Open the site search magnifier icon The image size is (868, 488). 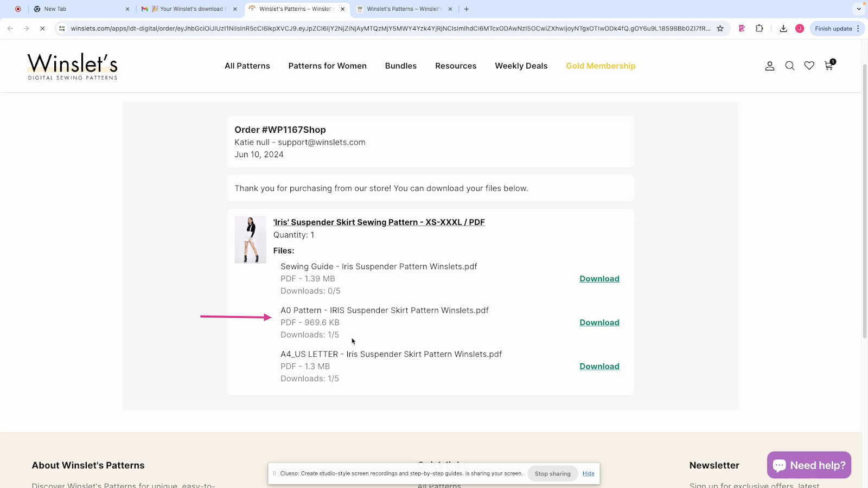click(790, 66)
